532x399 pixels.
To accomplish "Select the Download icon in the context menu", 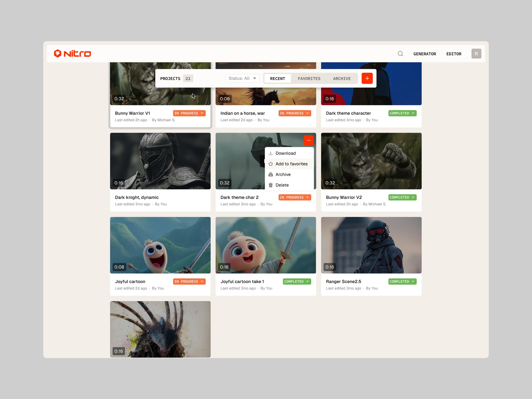I will tap(271, 153).
